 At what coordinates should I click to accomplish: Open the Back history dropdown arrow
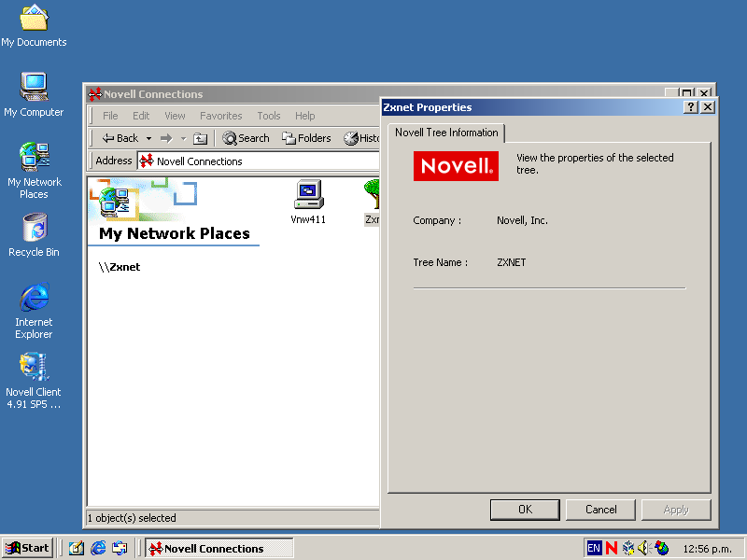click(148, 138)
